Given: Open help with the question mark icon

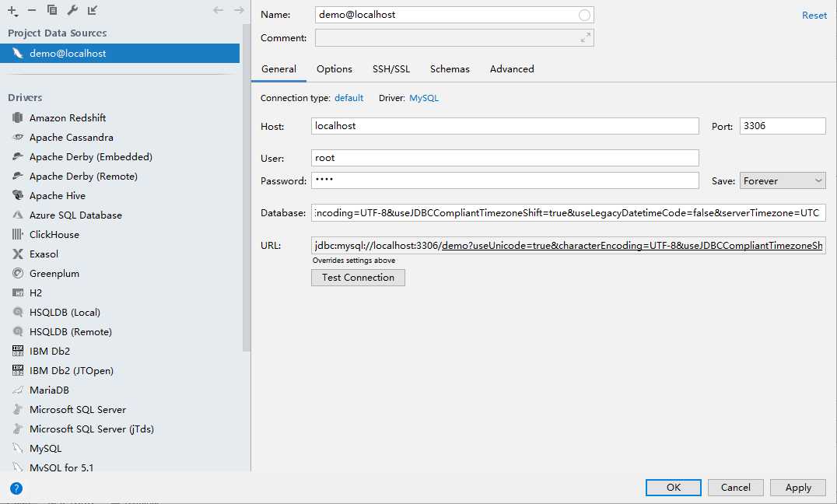Looking at the screenshot, I should click(16, 488).
